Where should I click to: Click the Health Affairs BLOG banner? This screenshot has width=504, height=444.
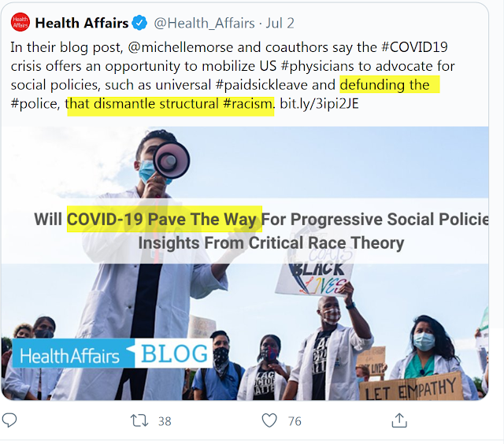(x=112, y=353)
